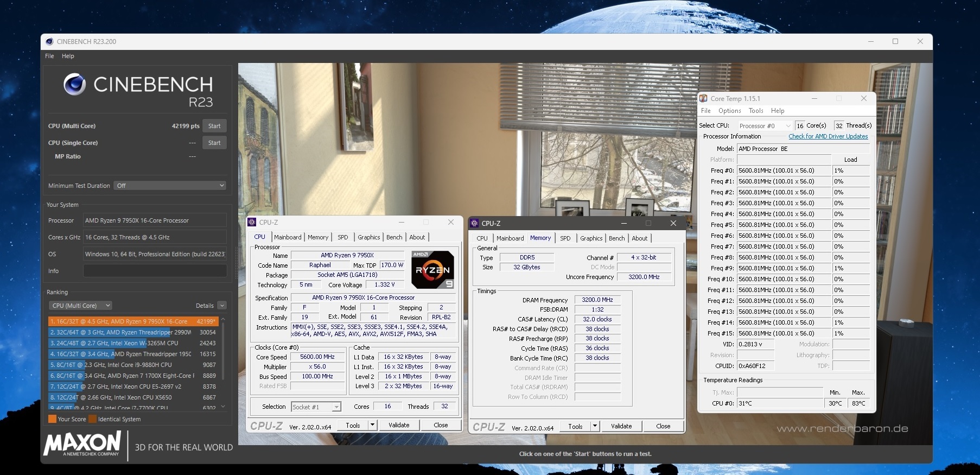
Task: Open Core Temp Tools menu
Action: pos(756,111)
